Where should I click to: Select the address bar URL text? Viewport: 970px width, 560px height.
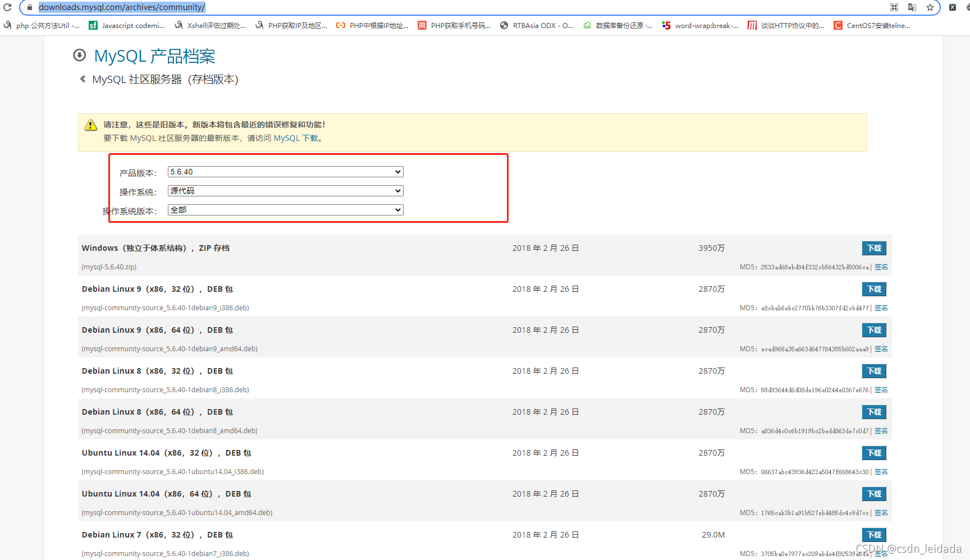pyautogui.click(x=122, y=7)
